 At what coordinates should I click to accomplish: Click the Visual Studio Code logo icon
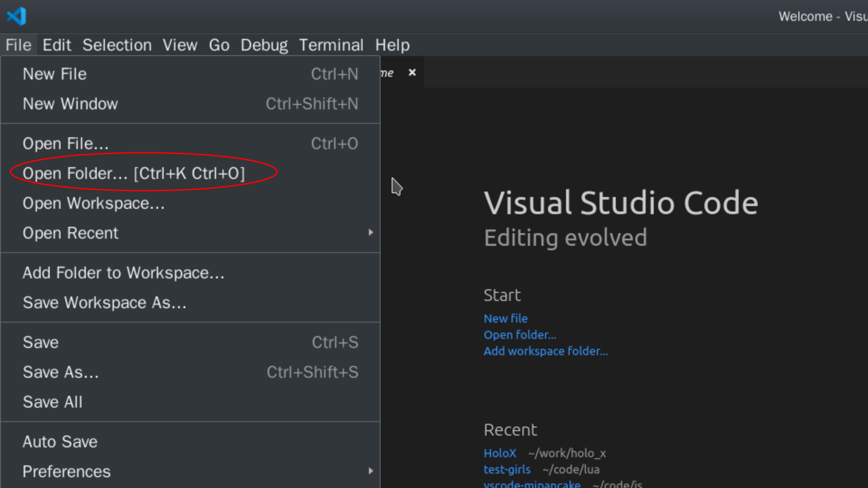[x=16, y=16]
